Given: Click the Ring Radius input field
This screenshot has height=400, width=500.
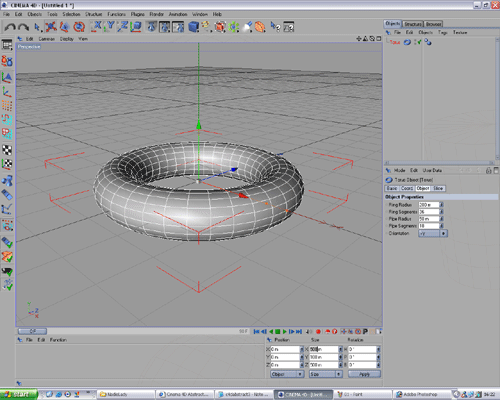Looking at the screenshot, I should tap(429, 205).
